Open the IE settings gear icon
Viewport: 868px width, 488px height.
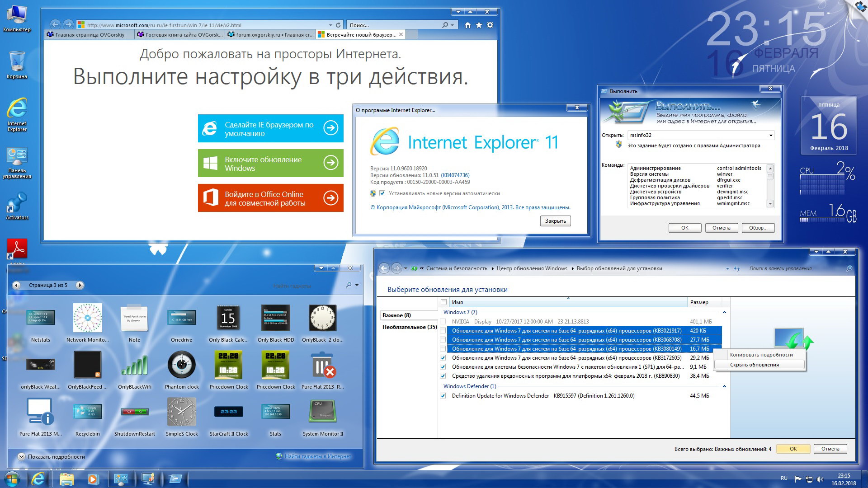(490, 25)
